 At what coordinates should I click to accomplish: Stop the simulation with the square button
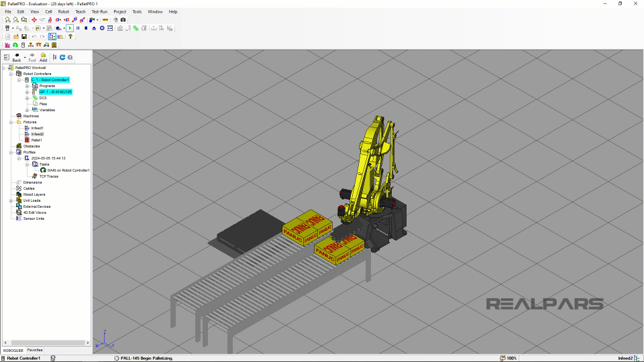coord(86,28)
